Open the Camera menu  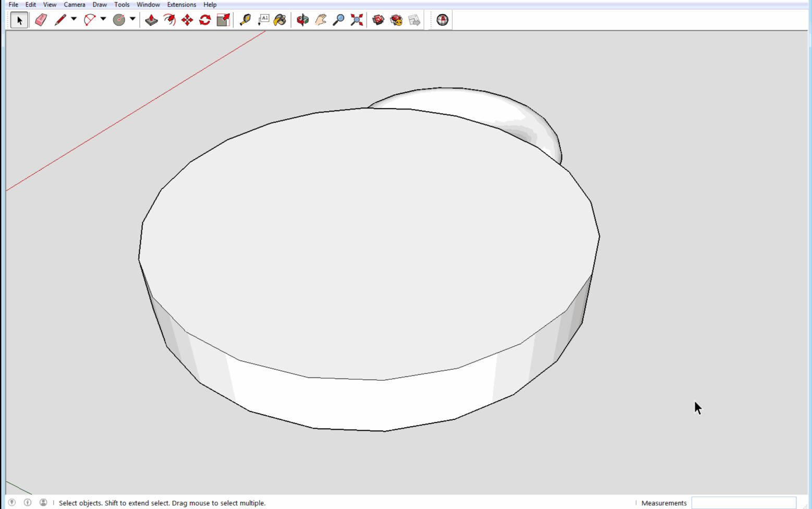pyautogui.click(x=74, y=5)
